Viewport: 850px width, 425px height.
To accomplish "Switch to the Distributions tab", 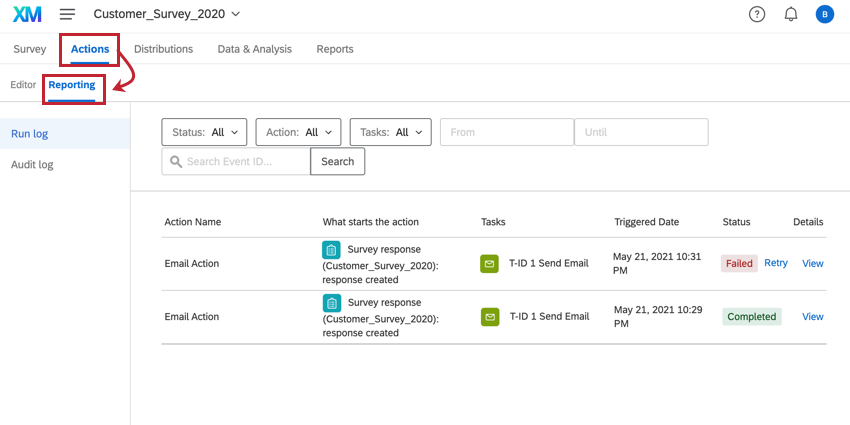I will point(163,49).
